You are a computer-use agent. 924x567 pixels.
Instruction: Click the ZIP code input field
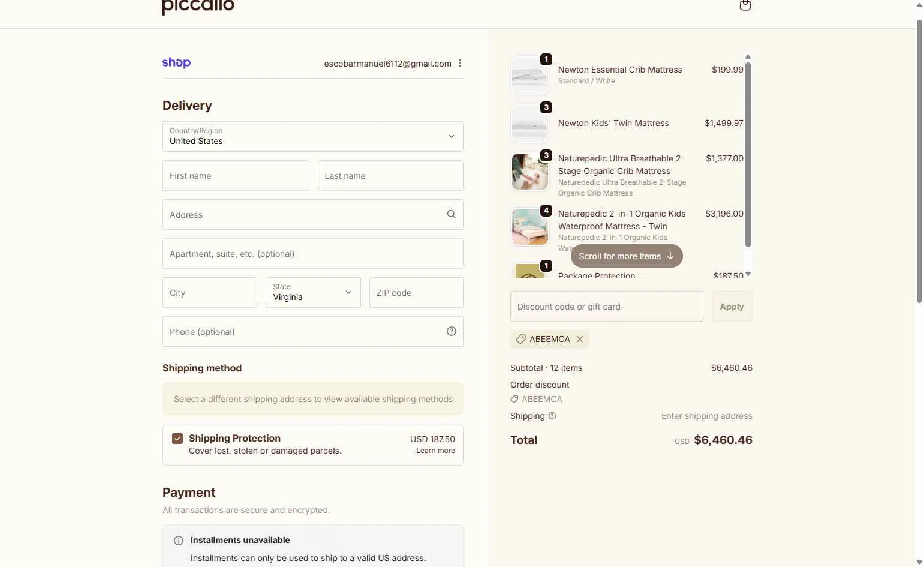[416, 293]
